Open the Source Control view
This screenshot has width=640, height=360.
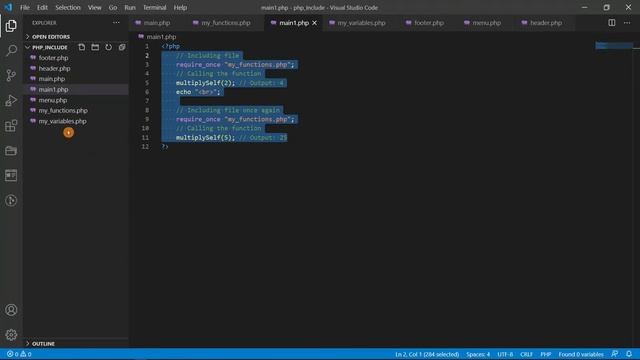pyautogui.click(x=11, y=75)
